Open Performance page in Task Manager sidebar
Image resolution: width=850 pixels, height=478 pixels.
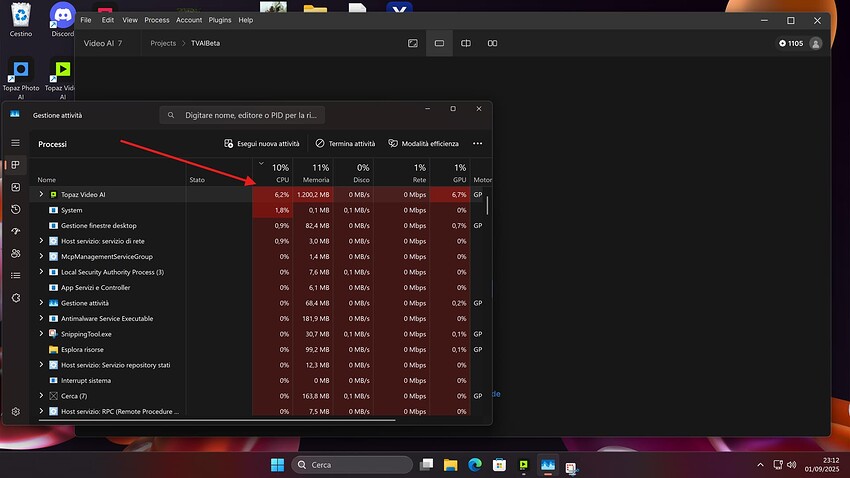click(15, 187)
